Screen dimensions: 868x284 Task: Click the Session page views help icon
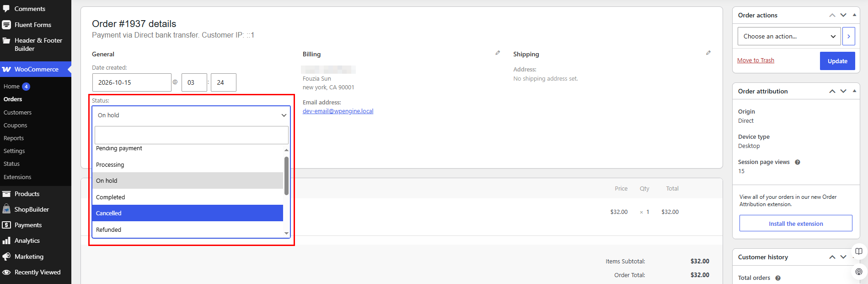coord(798,162)
